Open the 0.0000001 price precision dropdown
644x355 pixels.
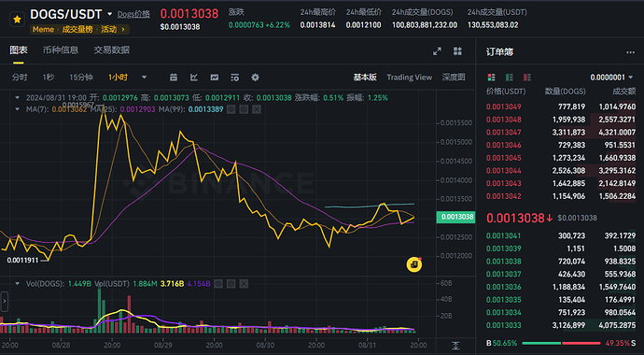pyautogui.click(x=611, y=78)
